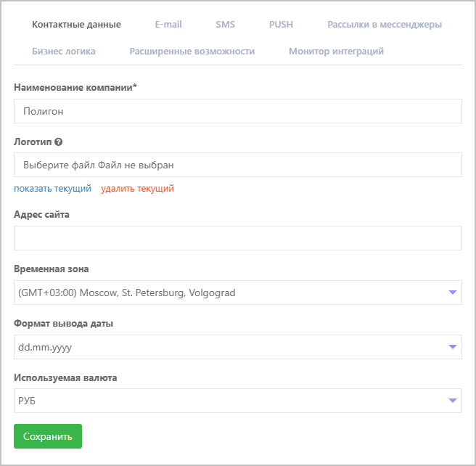Switch to the E-mail tab

[168, 25]
